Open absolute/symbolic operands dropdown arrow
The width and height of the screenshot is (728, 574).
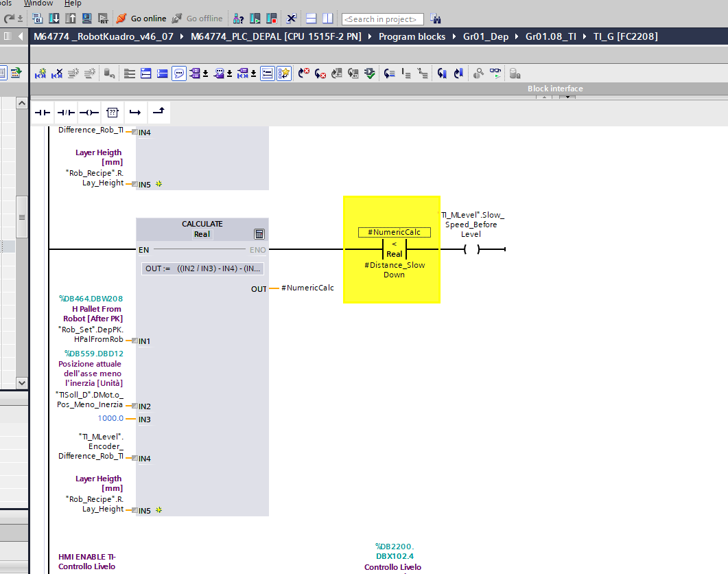click(x=205, y=73)
